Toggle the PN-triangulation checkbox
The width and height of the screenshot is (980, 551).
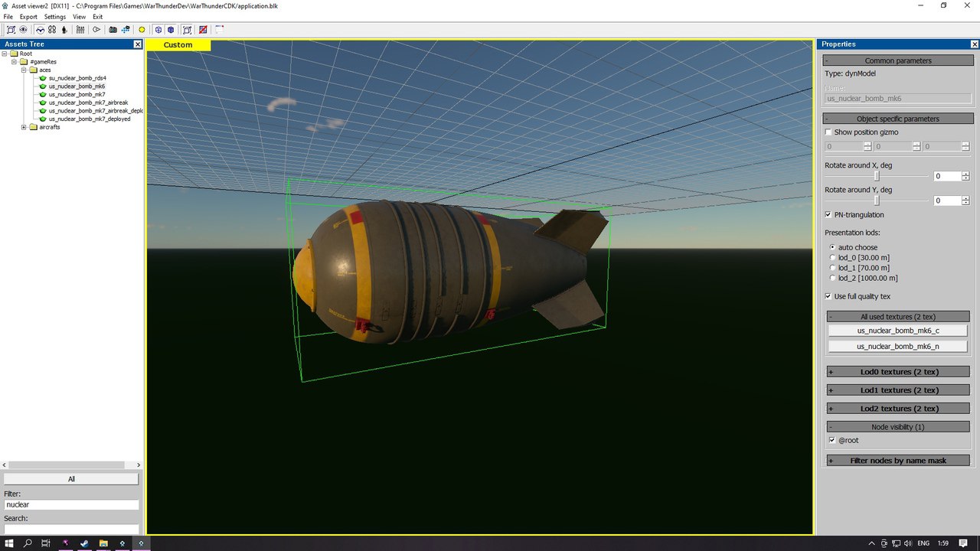828,215
